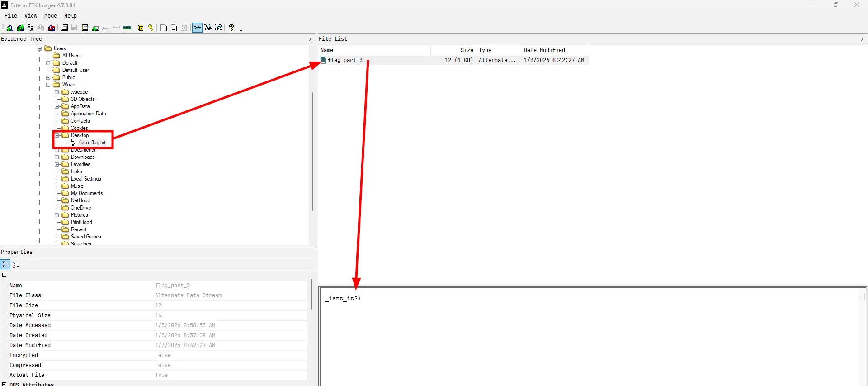
Task: Click the Capture Memory chip icon
Action: 127,28
